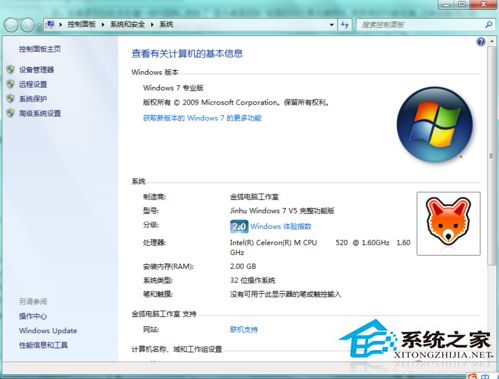Expand the arrow after 控制面板 breadcrumb
This screenshot has height=379, width=499.
pyautogui.click(x=103, y=24)
